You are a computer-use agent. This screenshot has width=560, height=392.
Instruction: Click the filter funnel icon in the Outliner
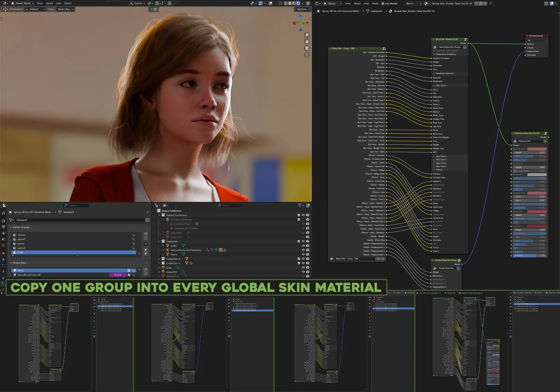click(300, 205)
